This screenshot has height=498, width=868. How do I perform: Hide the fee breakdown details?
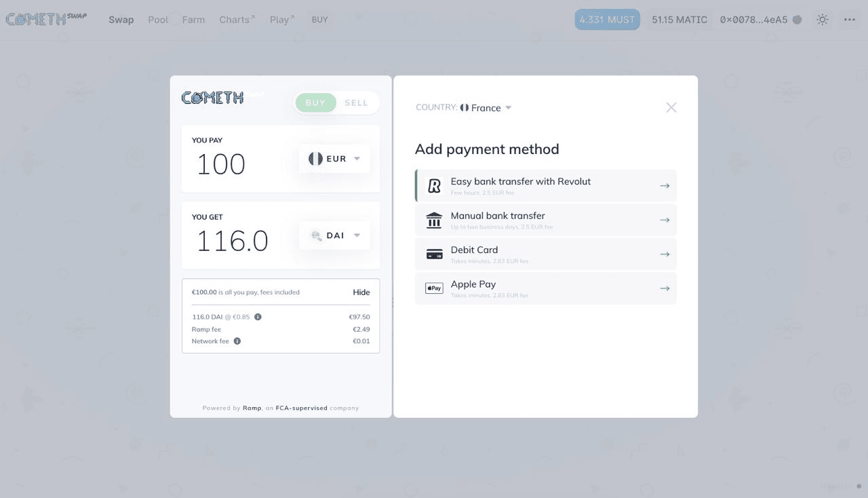[361, 292]
